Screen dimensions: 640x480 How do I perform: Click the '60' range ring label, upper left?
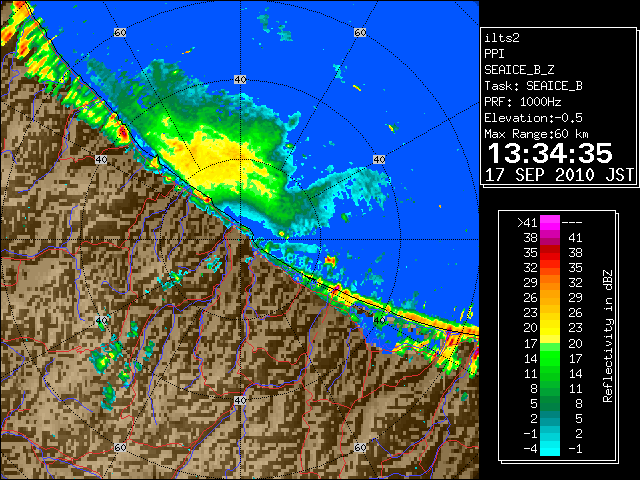120,32
